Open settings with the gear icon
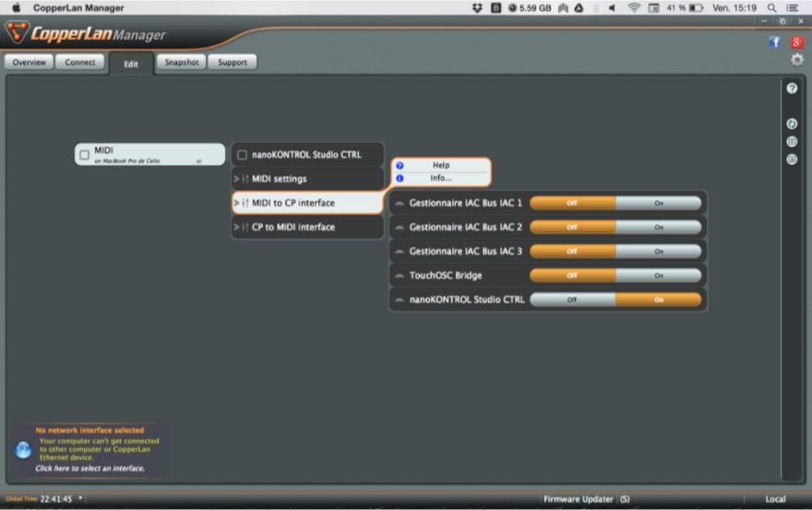This screenshot has height=510, width=812. pos(797,60)
